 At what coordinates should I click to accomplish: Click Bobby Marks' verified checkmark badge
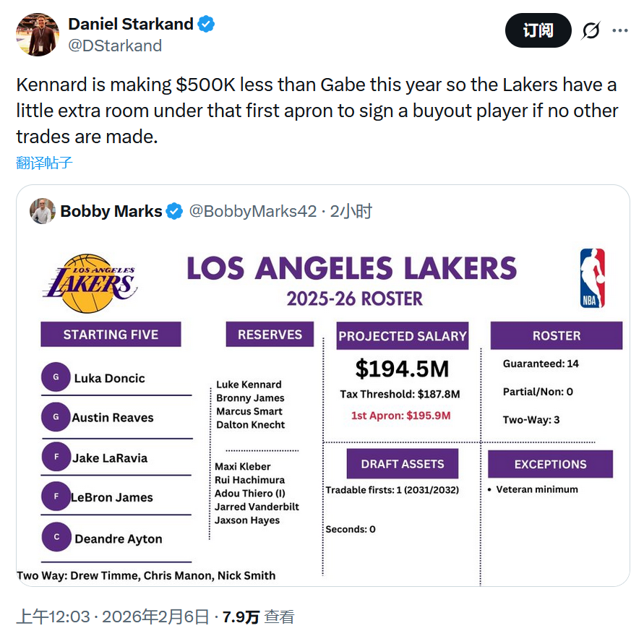tap(174, 211)
